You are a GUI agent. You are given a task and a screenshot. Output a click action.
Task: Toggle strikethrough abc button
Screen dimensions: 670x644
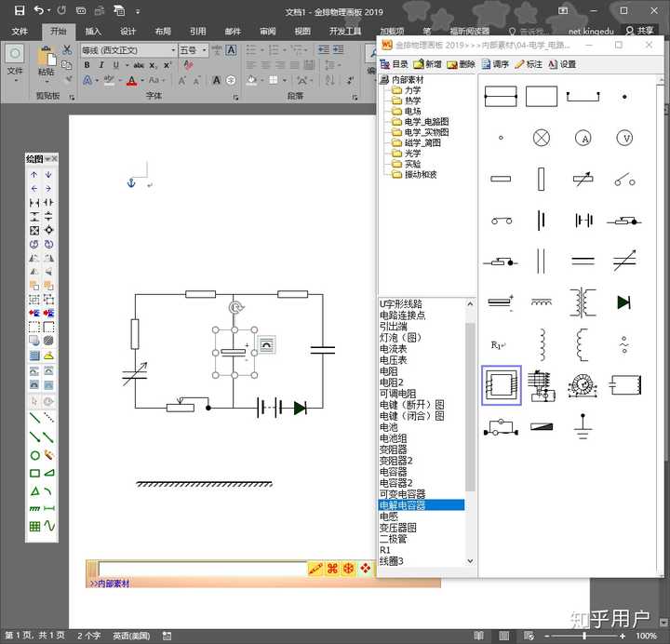tap(139, 65)
